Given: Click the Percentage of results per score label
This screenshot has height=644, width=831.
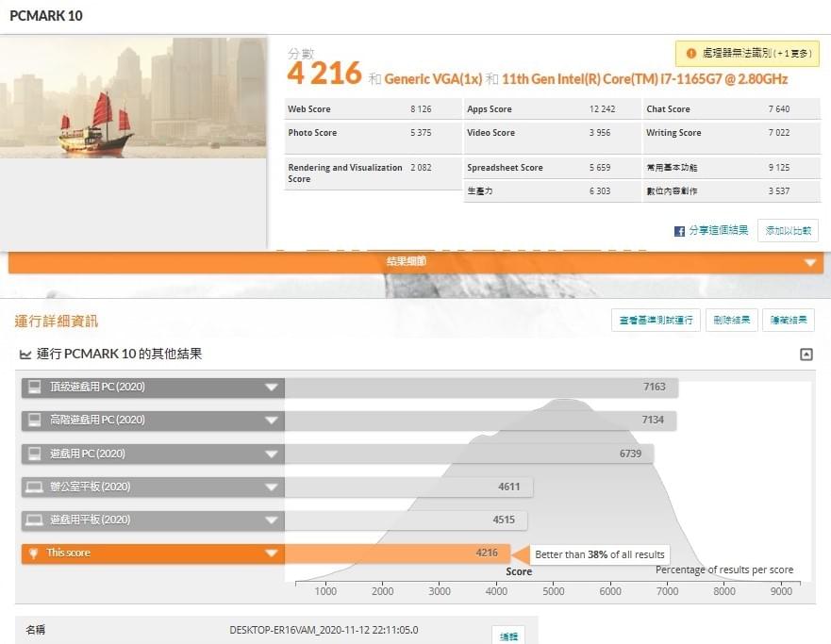Looking at the screenshot, I should coord(724,570).
